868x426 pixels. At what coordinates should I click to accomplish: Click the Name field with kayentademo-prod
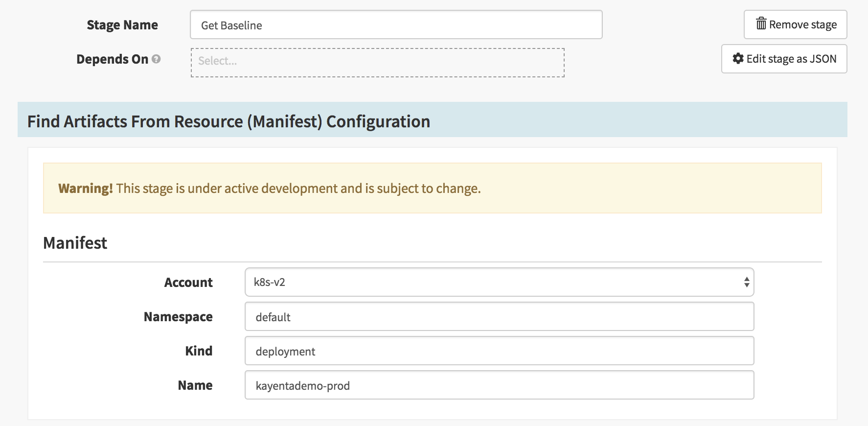[x=499, y=385]
